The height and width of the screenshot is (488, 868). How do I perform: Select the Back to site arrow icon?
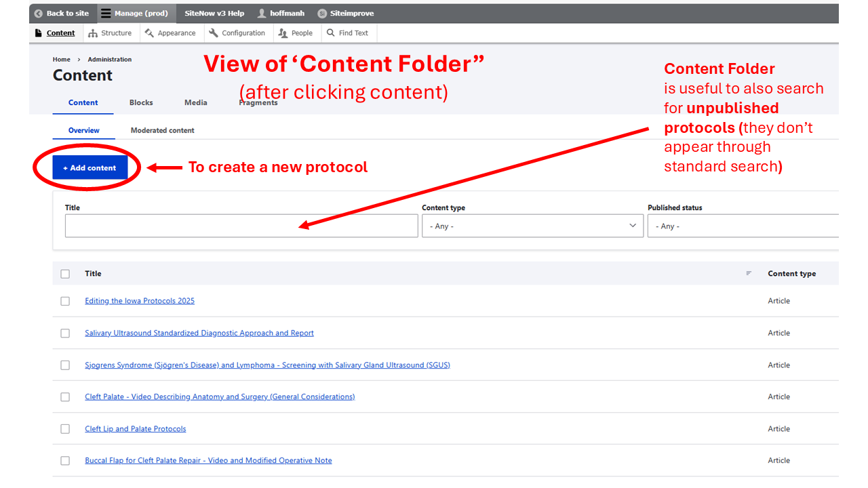tap(39, 13)
